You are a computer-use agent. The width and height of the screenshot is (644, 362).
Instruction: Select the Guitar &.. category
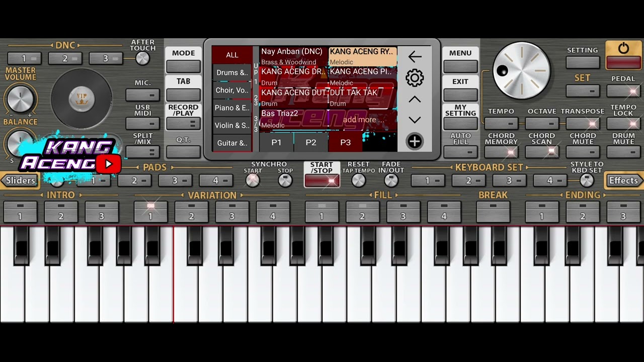coord(232,143)
